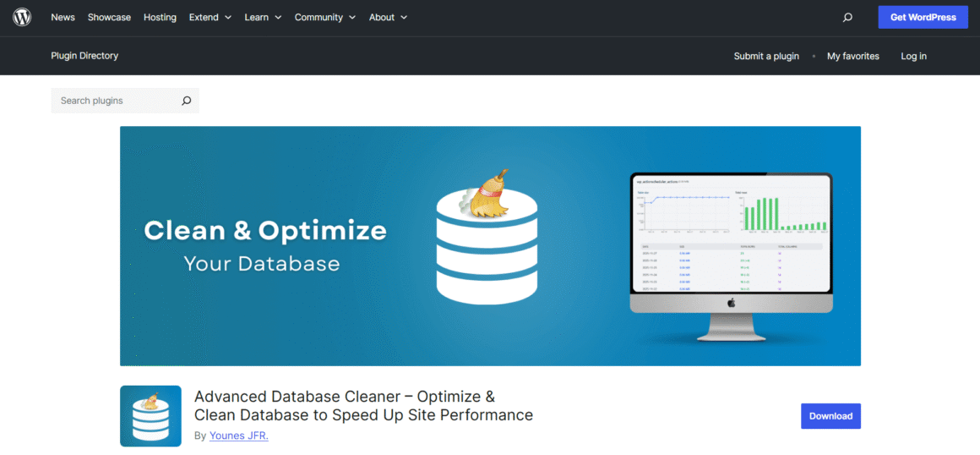Viewport: 980px width, 455px height.
Task: Click the Advanced Database Cleaner plugin icon
Action: pos(150,416)
